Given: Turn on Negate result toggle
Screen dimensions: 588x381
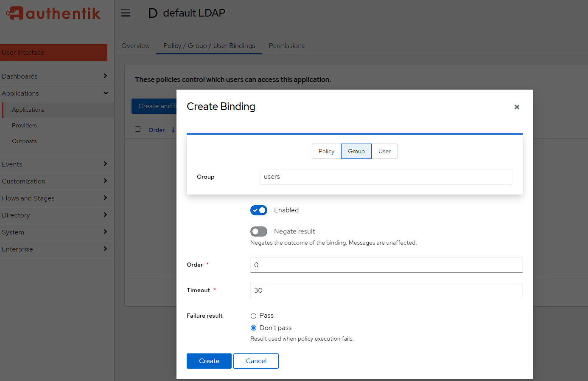Looking at the screenshot, I should pyautogui.click(x=259, y=231).
